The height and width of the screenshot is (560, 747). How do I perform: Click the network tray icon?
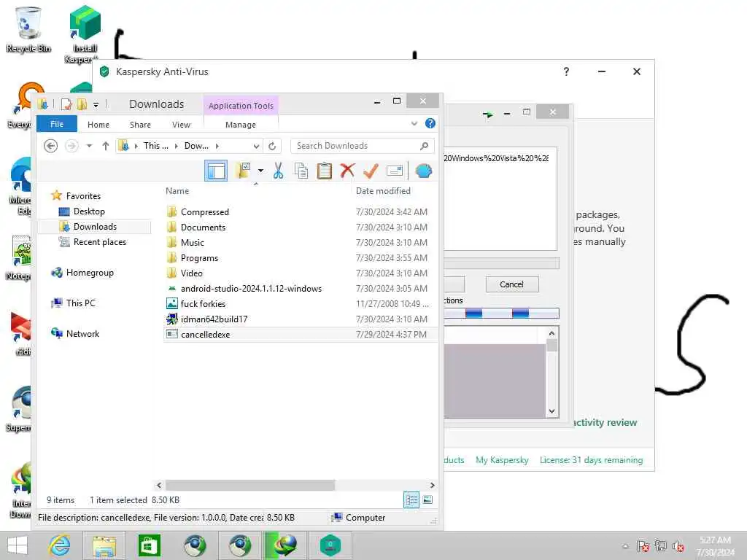(x=661, y=545)
